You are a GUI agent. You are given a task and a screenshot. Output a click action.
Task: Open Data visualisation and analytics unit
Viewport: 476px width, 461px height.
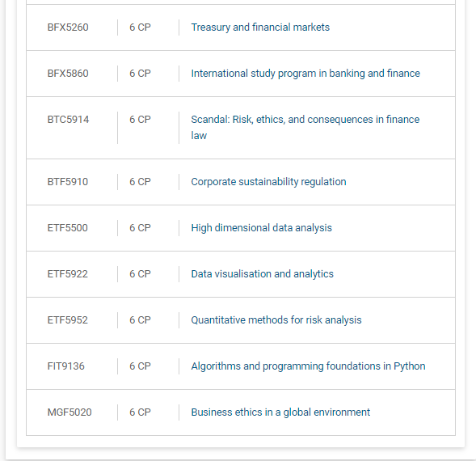tap(263, 274)
